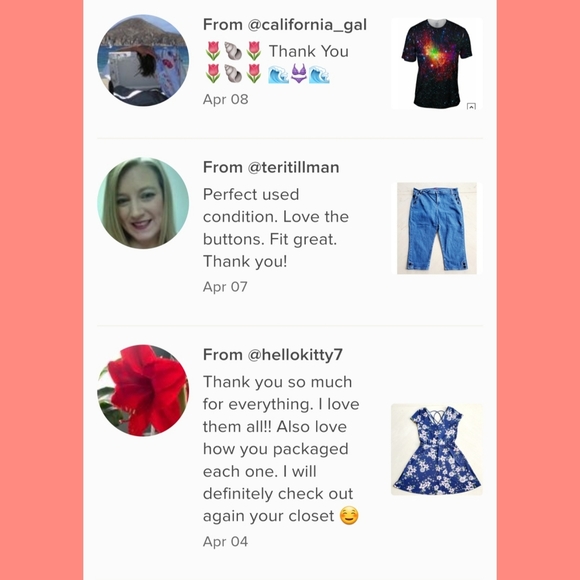Open hellokitty7's red flower avatar
The width and height of the screenshot is (580, 580).
click(x=143, y=391)
